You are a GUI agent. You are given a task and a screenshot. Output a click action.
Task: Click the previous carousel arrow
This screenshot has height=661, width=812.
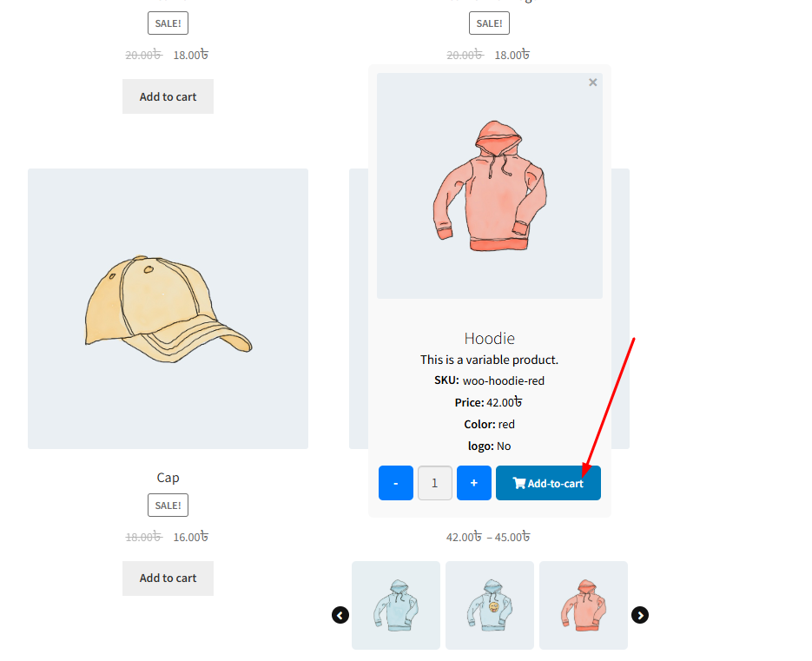tap(340, 615)
